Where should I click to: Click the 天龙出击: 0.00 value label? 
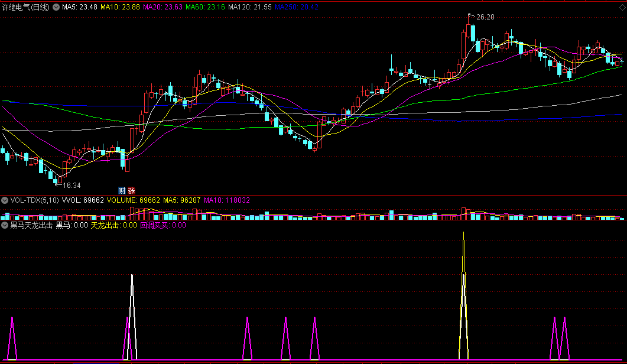pos(113,225)
